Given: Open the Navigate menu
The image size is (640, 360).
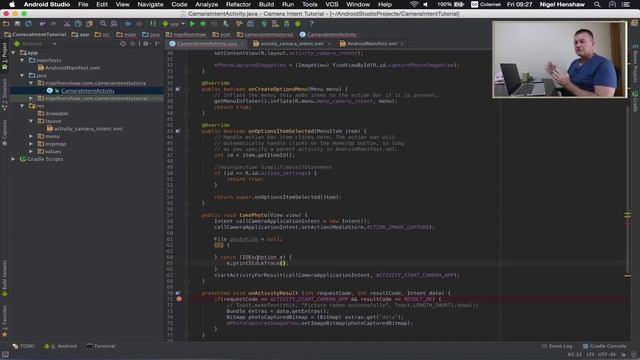Looking at the screenshot, I should pyautogui.click(x=150, y=4).
